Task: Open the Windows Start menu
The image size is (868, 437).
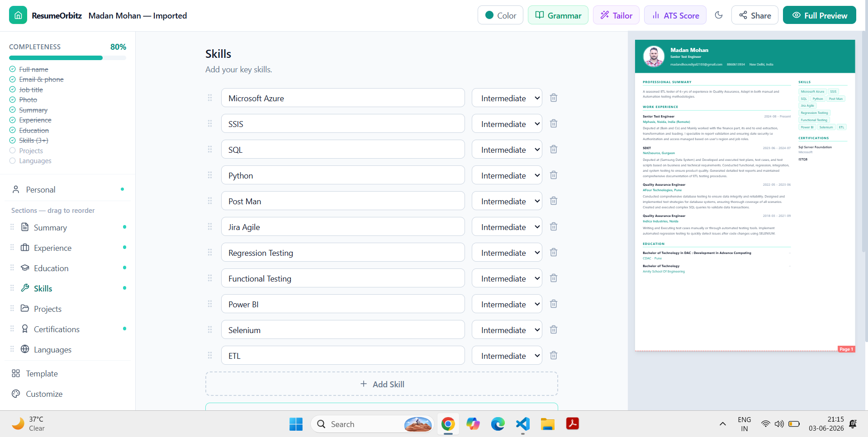Action: 296,424
